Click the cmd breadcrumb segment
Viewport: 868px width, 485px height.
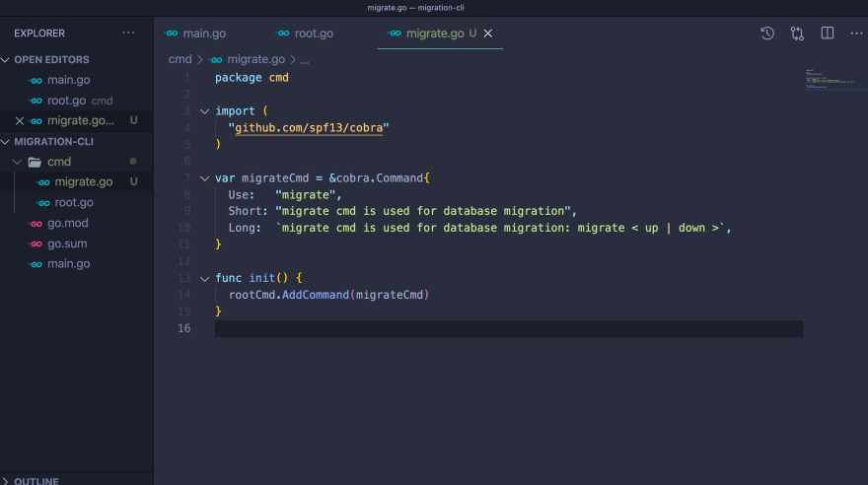(x=180, y=59)
